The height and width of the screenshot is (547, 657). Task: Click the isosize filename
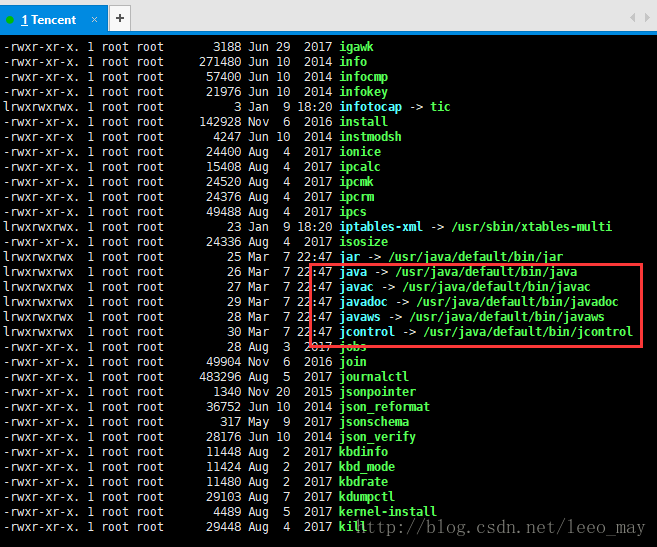(x=363, y=242)
